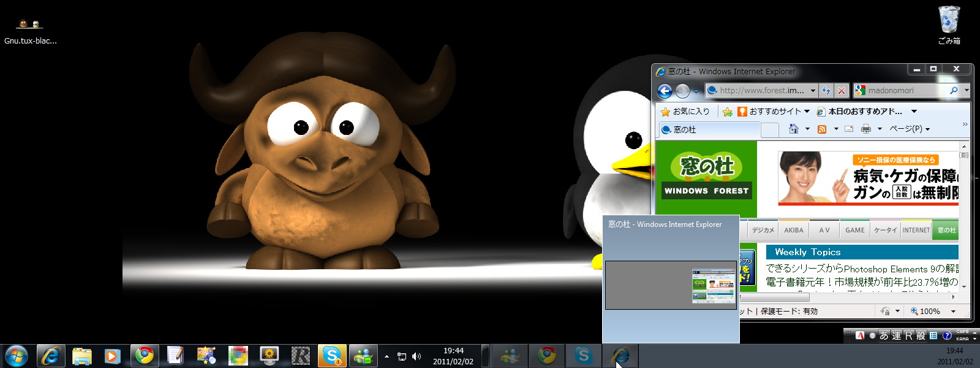The height and width of the screenshot is (368, 980).
Task: Switch to Chrome on the left taskbar
Action: pos(145,356)
